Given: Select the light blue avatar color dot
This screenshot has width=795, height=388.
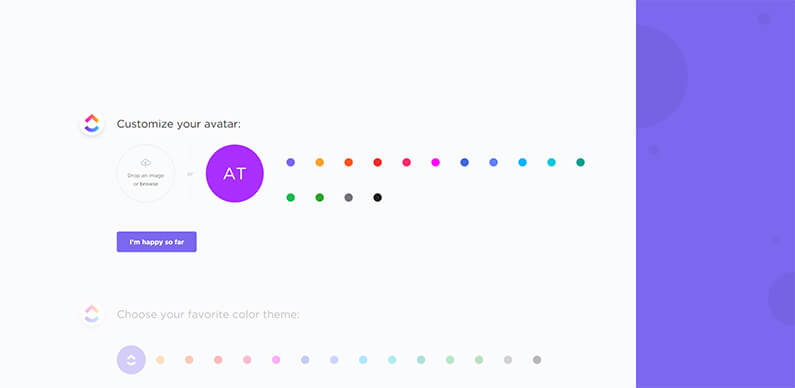Looking at the screenshot, I should coord(522,162).
